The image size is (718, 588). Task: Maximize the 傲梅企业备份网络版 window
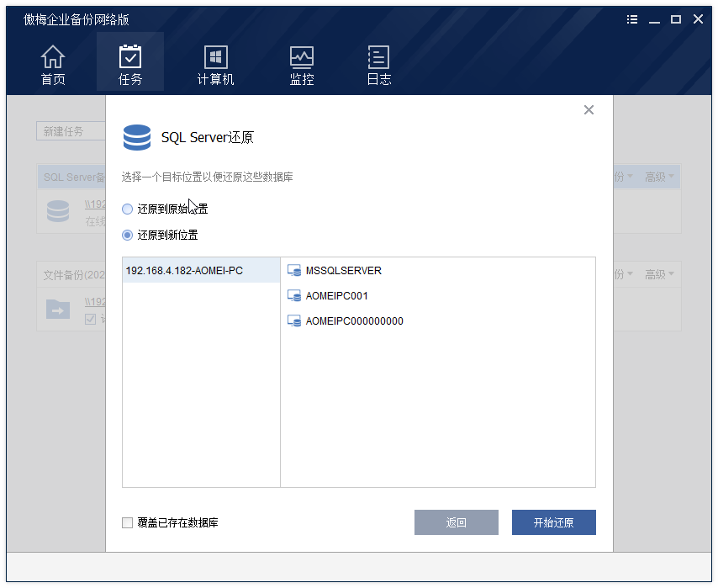[x=676, y=19]
